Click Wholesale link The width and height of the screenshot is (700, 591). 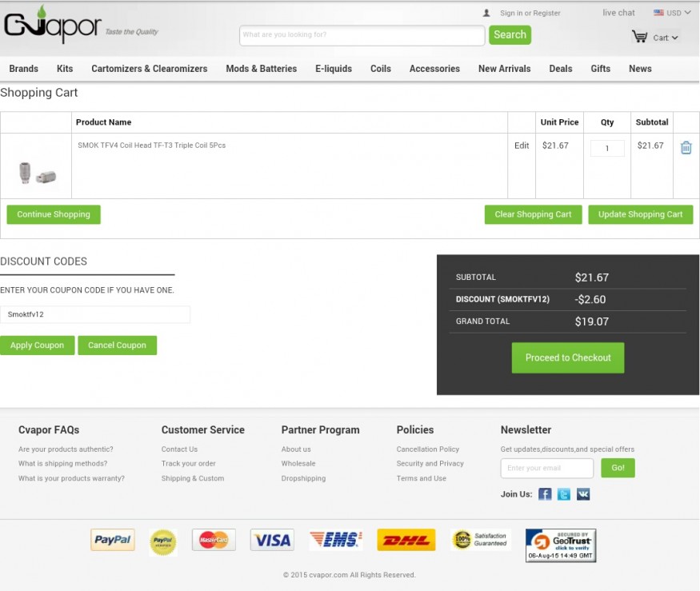pyautogui.click(x=298, y=464)
